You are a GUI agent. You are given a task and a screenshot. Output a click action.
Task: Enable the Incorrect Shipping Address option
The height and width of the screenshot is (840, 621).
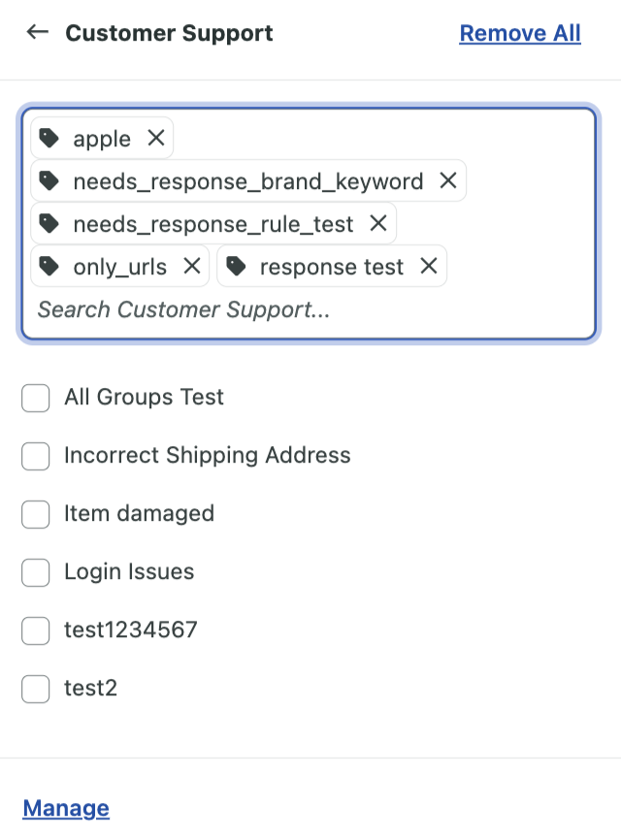(35, 456)
